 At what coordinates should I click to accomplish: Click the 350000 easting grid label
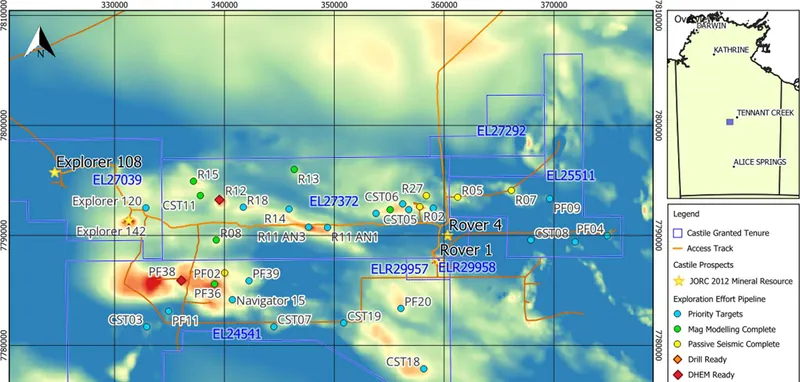click(334, 5)
